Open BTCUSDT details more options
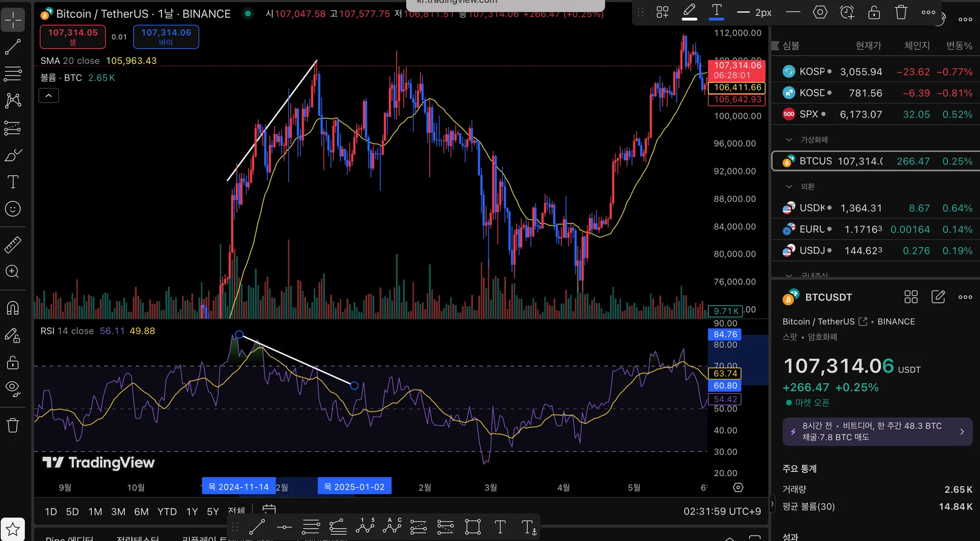The image size is (980, 541). (965, 297)
